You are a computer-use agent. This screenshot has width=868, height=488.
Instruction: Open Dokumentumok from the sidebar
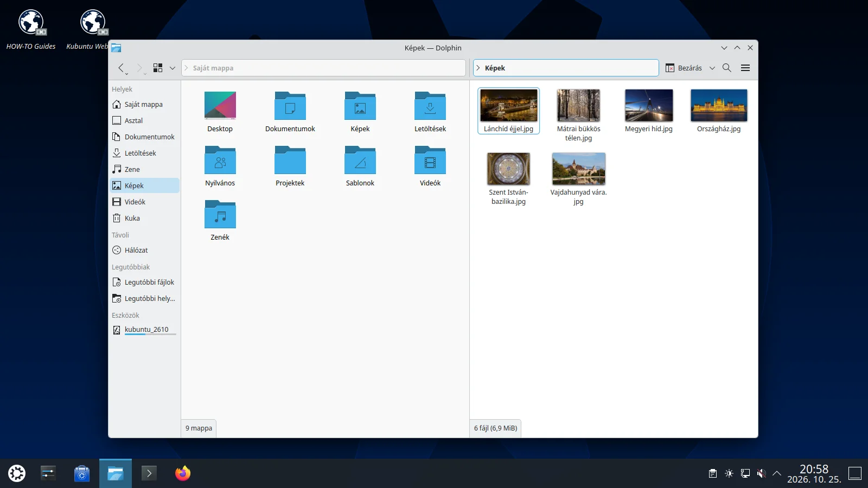point(144,137)
